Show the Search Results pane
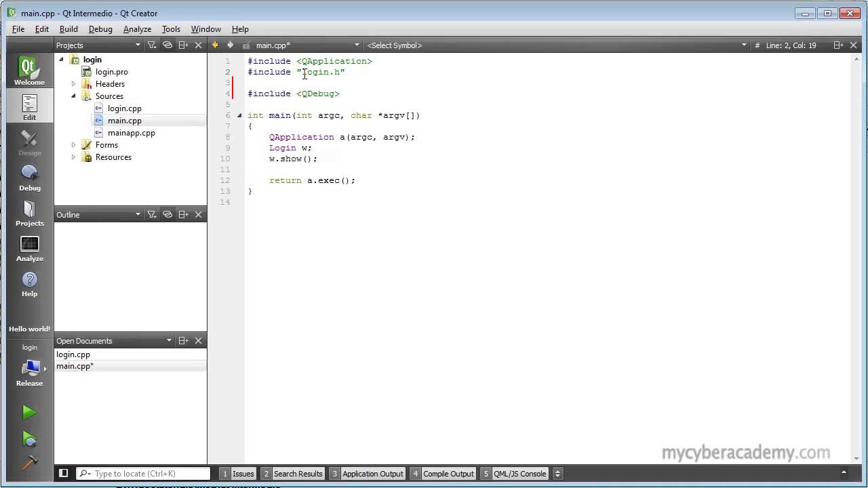This screenshot has height=488, width=868. 293,473
